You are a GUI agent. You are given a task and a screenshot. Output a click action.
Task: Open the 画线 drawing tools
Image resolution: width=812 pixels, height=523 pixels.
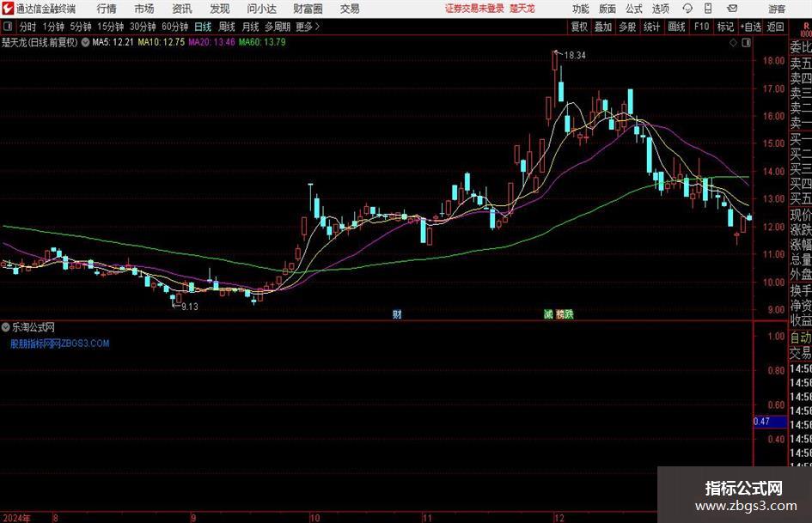click(676, 27)
